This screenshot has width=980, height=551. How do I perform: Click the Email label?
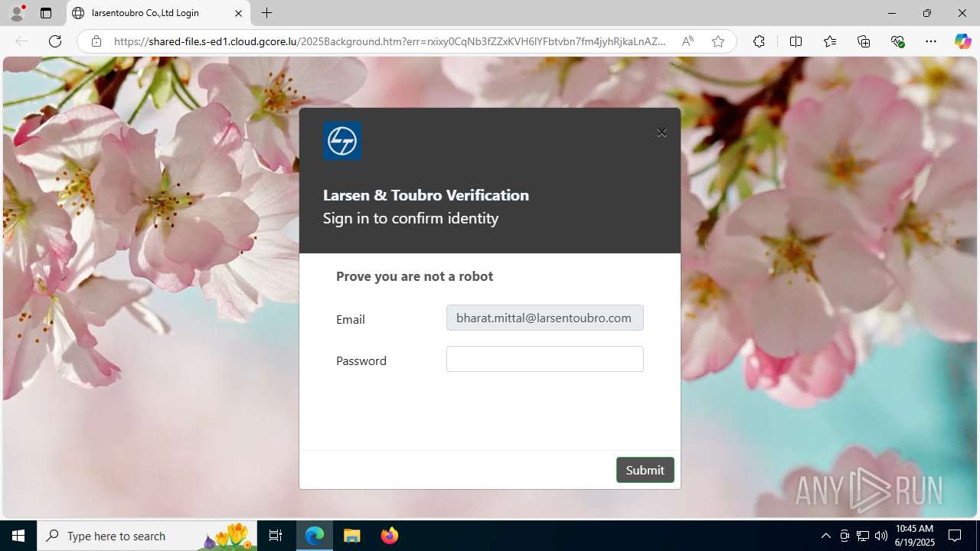[350, 319]
